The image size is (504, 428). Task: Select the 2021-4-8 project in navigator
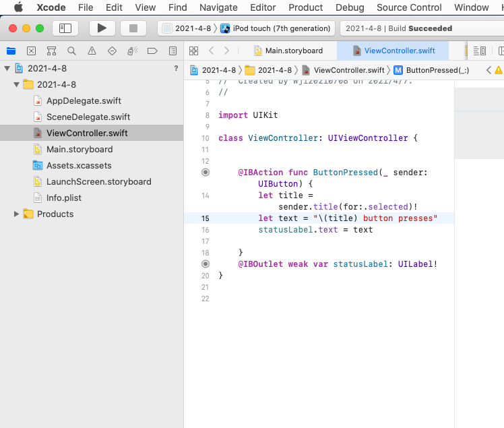coord(47,69)
